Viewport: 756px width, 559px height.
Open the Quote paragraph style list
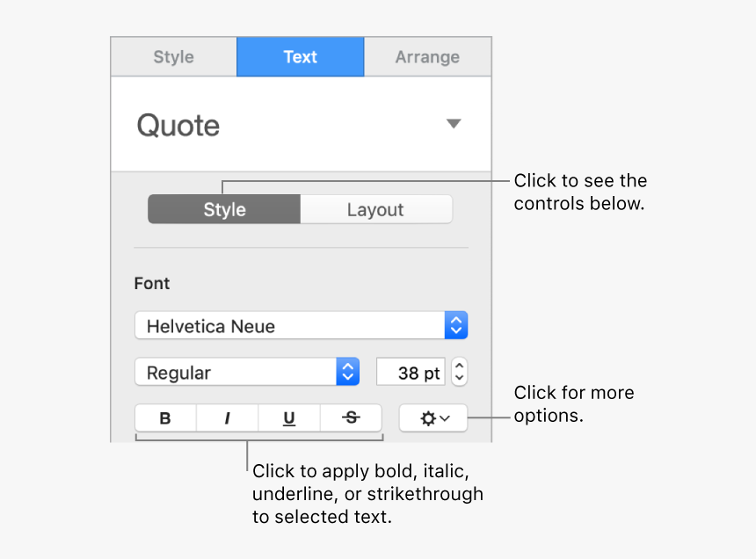(x=299, y=125)
